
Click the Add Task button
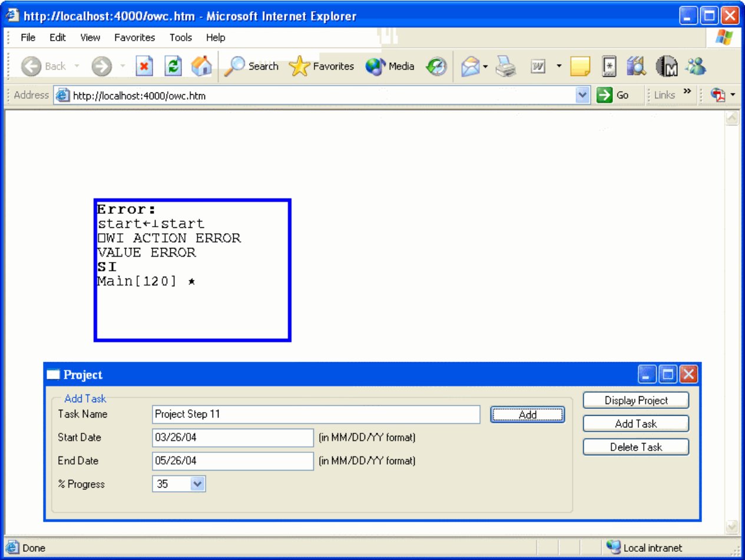pyautogui.click(x=636, y=423)
